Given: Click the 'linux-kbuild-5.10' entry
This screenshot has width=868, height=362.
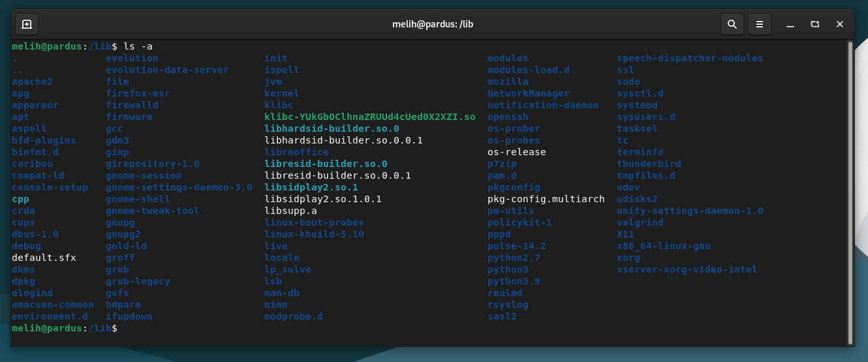Looking at the screenshot, I should (x=314, y=234).
